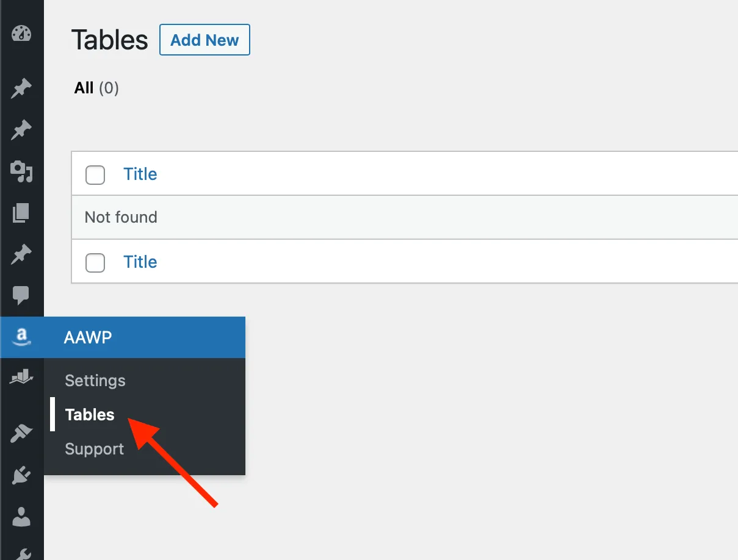Image resolution: width=738 pixels, height=560 pixels.
Task: Click the AAWP menu label
Action: click(88, 337)
